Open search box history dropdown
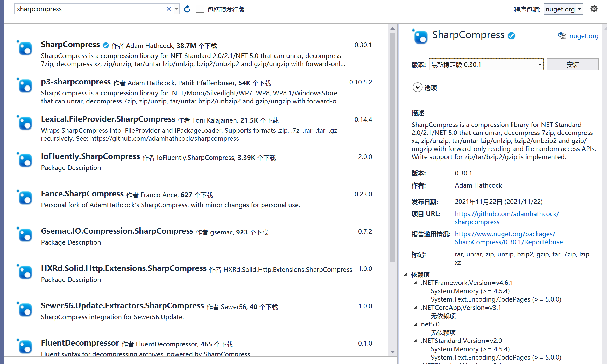Image resolution: width=607 pixels, height=364 pixels. (x=177, y=9)
